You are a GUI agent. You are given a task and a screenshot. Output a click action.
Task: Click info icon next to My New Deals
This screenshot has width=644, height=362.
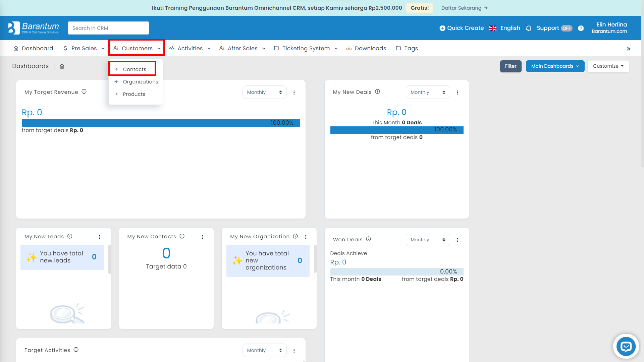pyautogui.click(x=377, y=92)
